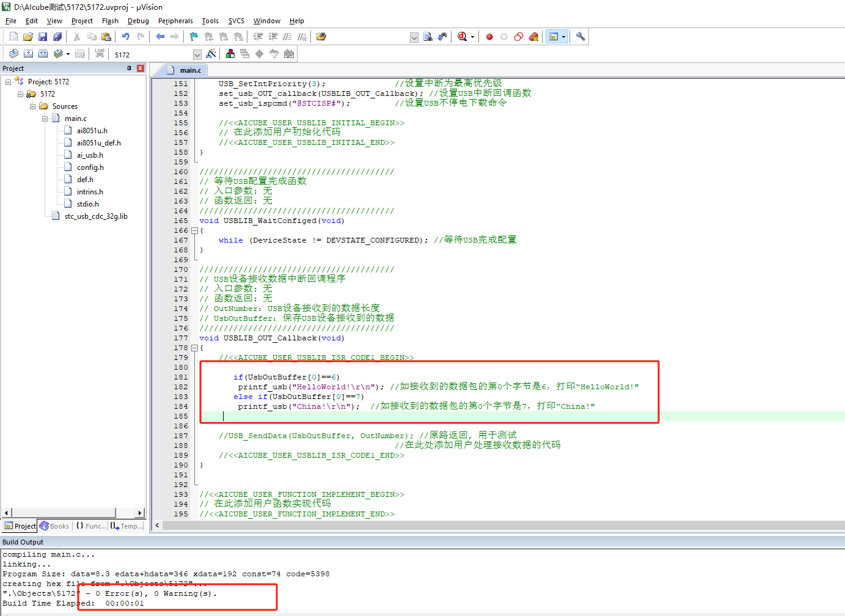The height and width of the screenshot is (616, 845).
Task: Close the Project panel
Action: [141, 68]
